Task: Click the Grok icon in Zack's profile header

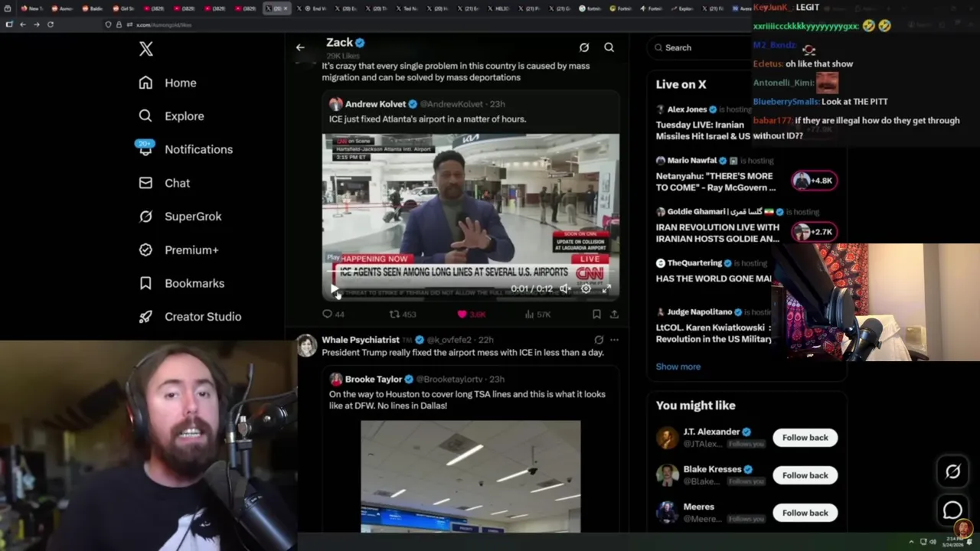Action: [584, 47]
